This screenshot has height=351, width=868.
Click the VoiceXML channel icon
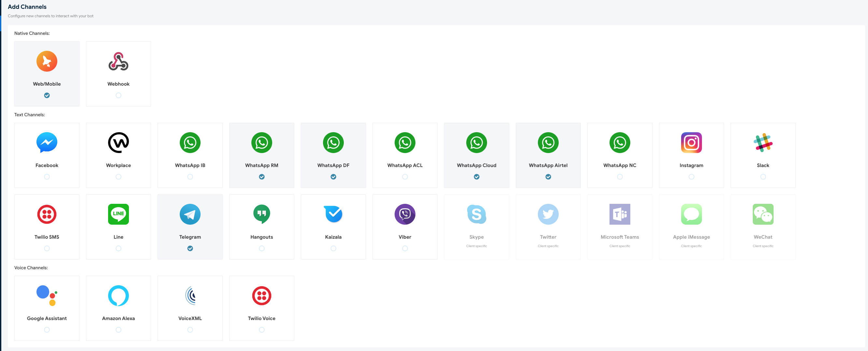point(190,295)
